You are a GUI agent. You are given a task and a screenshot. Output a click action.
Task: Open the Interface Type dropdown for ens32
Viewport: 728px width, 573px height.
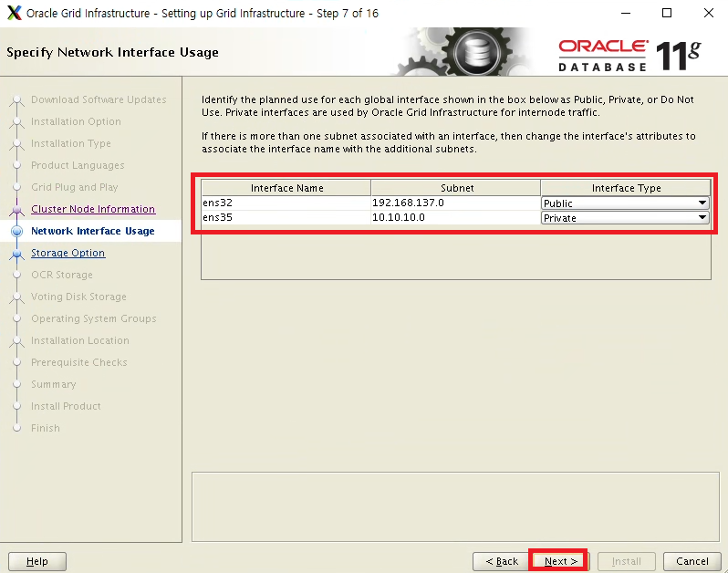[x=625, y=203]
